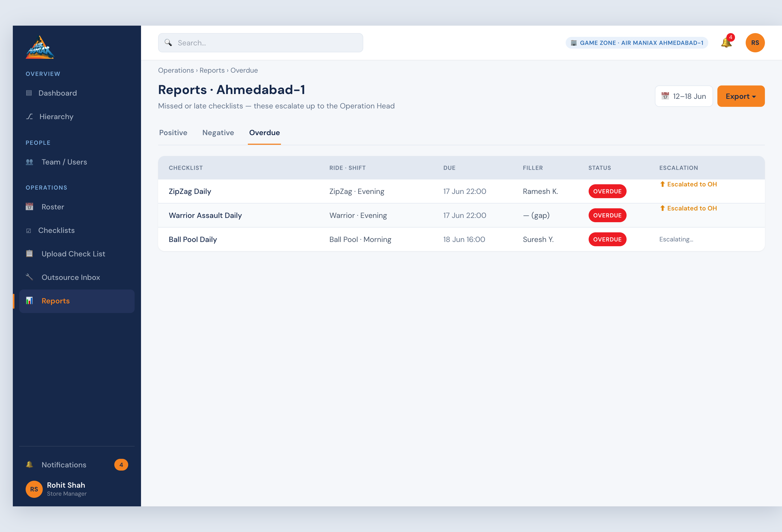Image resolution: width=782 pixels, height=532 pixels.
Task: Open the Ball Pool Daily checklist
Action: (193, 239)
